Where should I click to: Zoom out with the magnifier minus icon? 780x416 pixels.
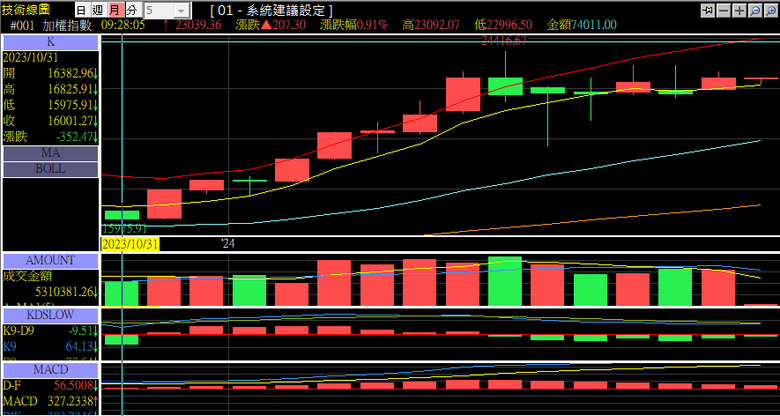click(755, 10)
